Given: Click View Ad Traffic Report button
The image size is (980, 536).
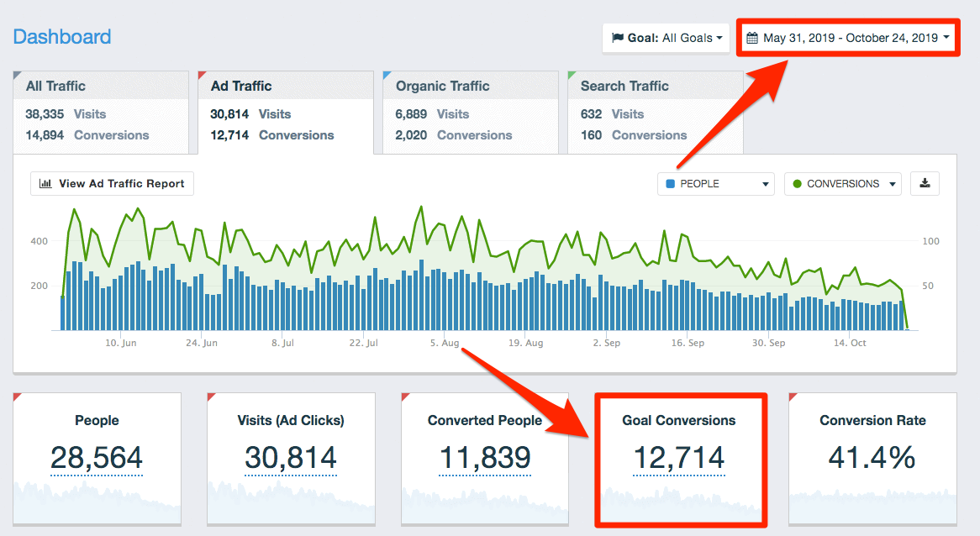Looking at the screenshot, I should click(113, 184).
